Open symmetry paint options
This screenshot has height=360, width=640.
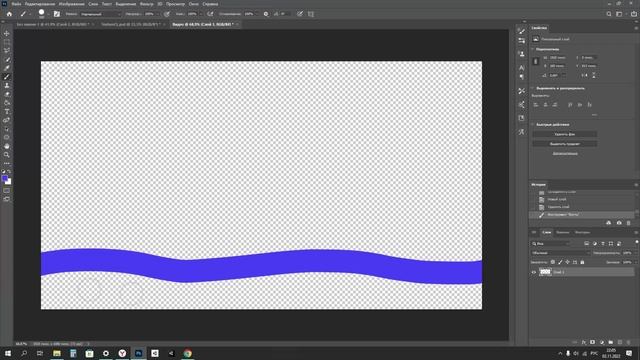pos(311,14)
